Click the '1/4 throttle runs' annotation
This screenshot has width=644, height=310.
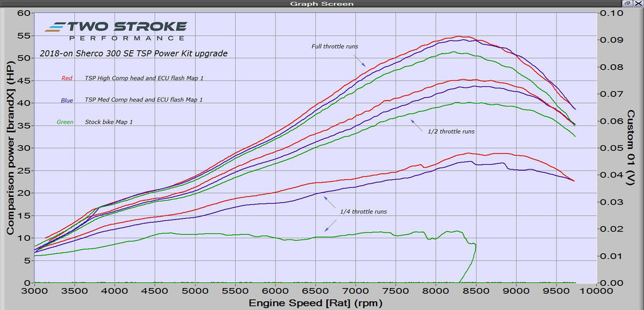pos(364,212)
